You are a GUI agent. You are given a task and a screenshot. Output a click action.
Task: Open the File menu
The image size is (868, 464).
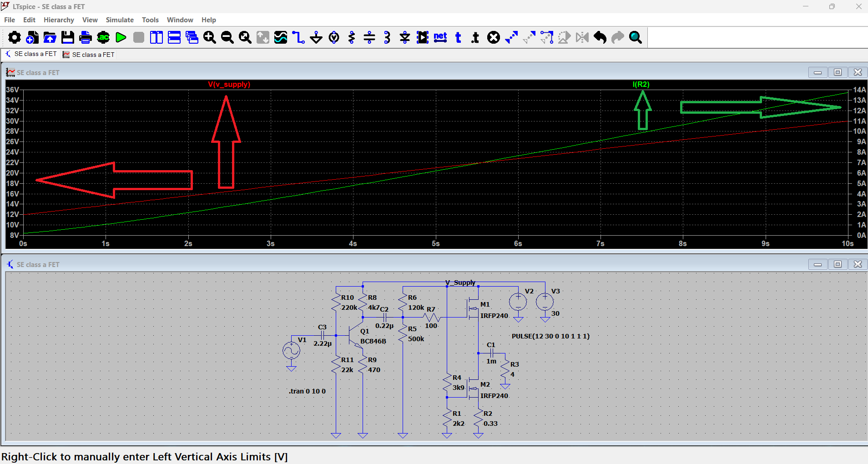pos(10,20)
